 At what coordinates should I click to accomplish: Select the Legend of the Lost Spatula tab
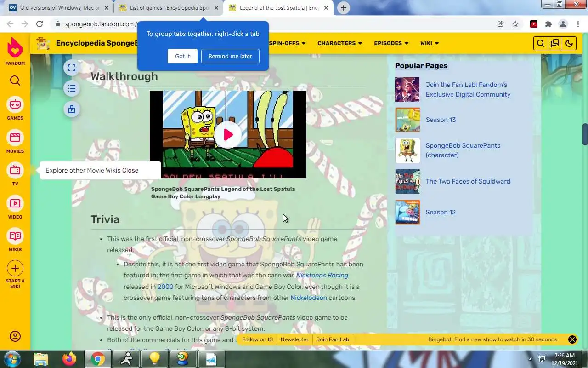pos(278,8)
